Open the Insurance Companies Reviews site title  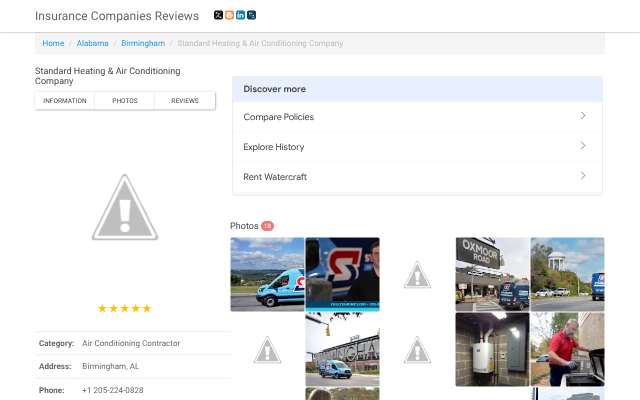[117, 16]
